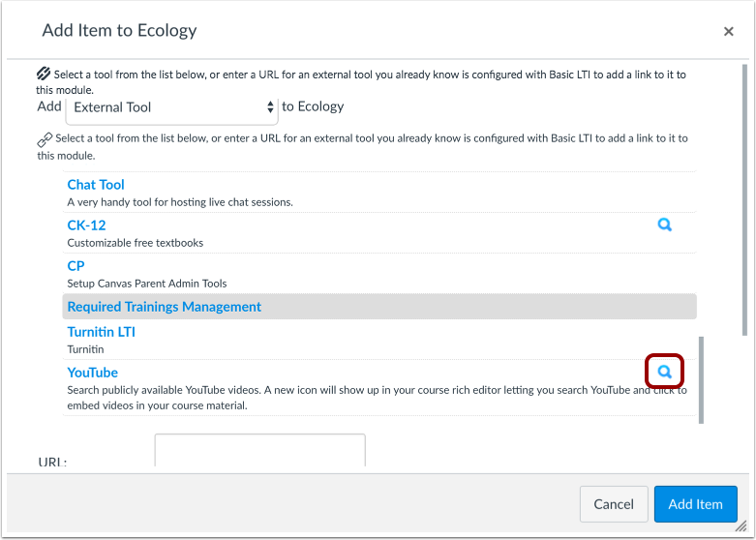756x540 pixels.
Task: Select the Turnitin LTI tool
Action: (x=101, y=332)
